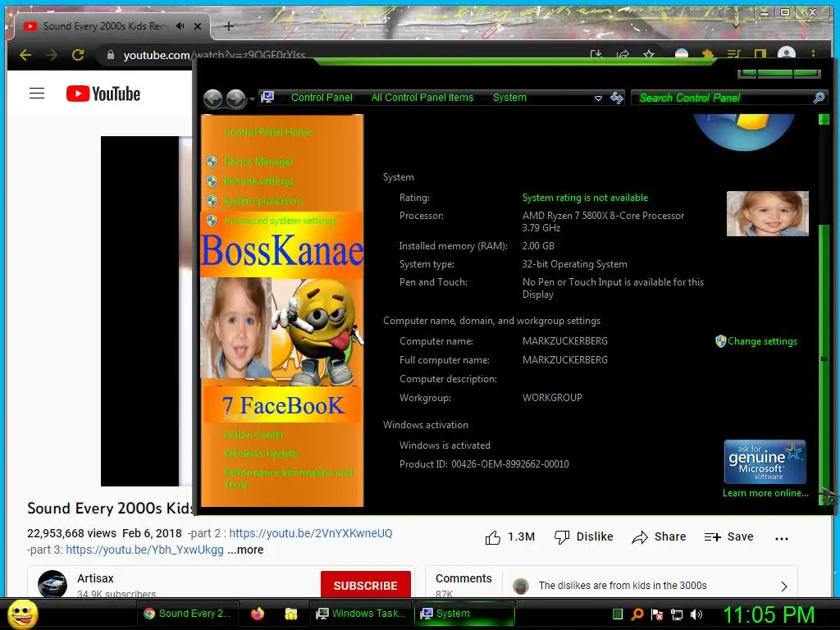This screenshot has width=840, height=630.
Task: Click genuine Microsoft software badge
Action: click(x=765, y=462)
